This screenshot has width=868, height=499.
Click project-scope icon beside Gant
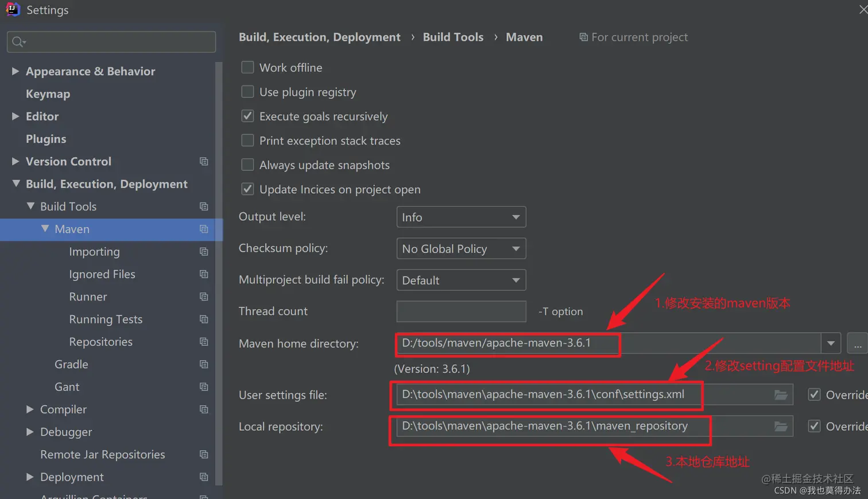(x=204, y=387)
